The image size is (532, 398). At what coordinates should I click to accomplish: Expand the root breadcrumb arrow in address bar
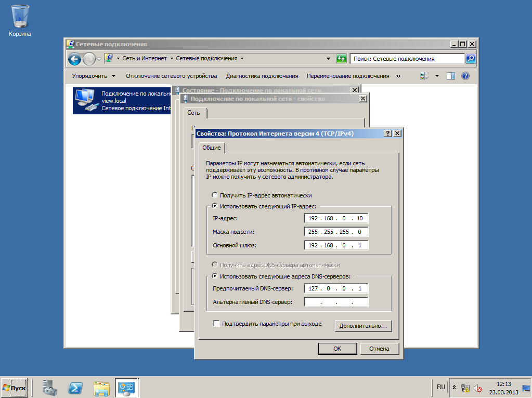pos(118,58)
